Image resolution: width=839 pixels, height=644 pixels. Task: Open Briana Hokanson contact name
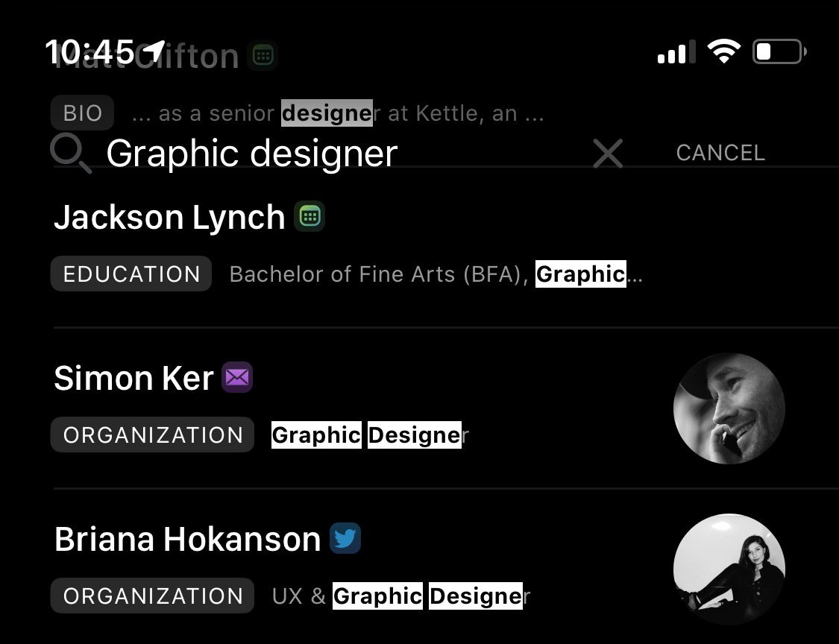(187, 539)
